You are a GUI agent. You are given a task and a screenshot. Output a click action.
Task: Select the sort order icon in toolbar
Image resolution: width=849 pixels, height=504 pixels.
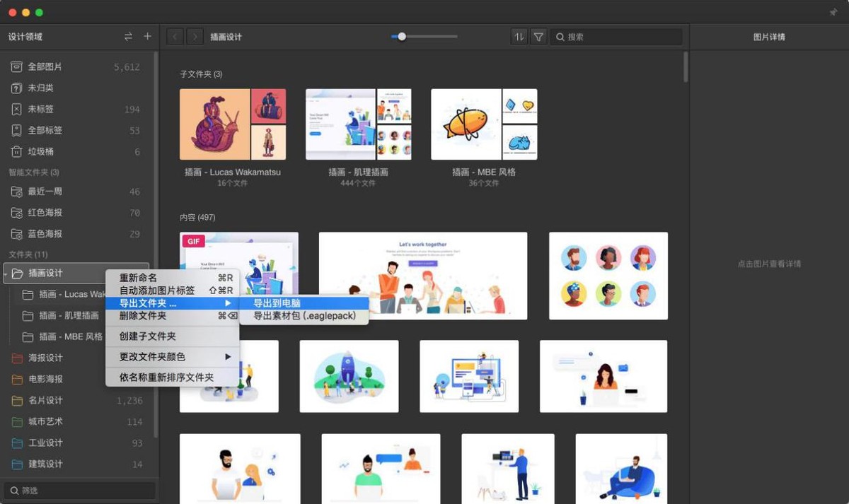tap(519, 37)
